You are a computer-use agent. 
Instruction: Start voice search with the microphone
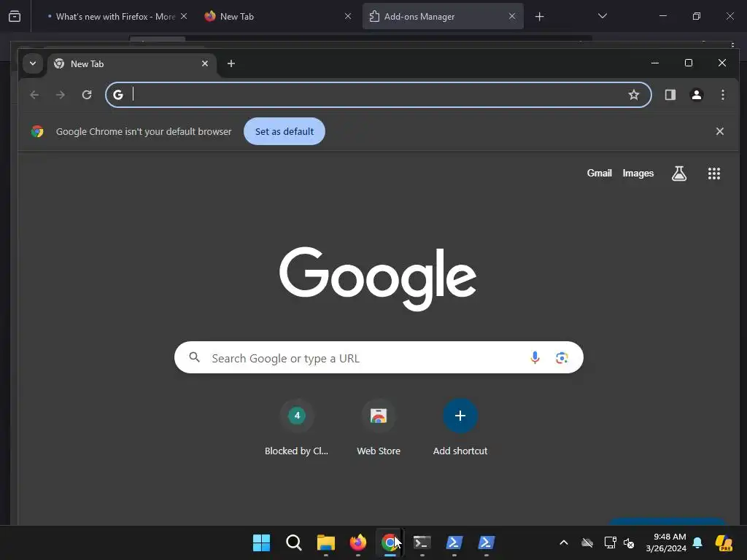tap(535, 357)
